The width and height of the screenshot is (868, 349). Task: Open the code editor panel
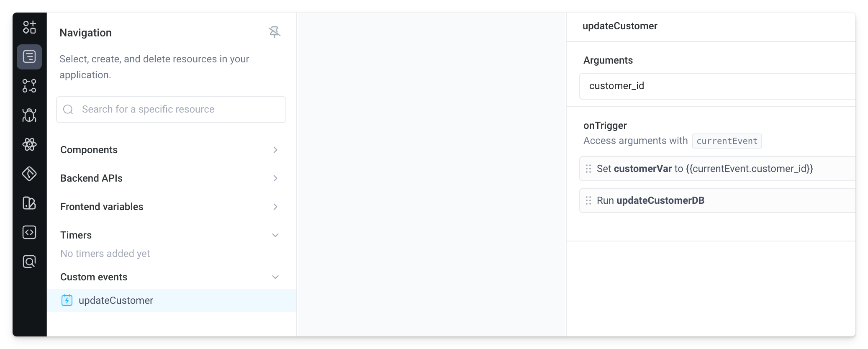pyautogui.click(x=29, y=232)
